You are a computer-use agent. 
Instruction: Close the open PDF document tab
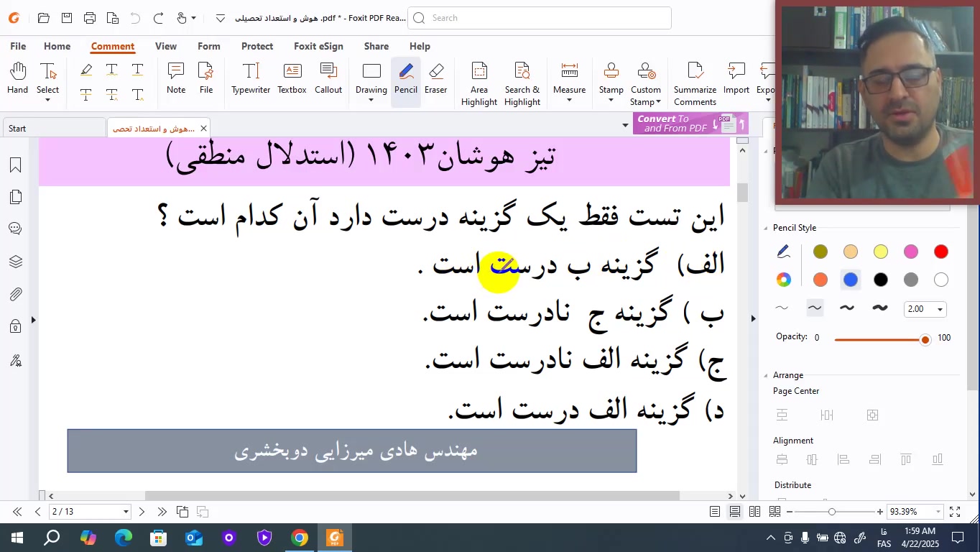203,129
